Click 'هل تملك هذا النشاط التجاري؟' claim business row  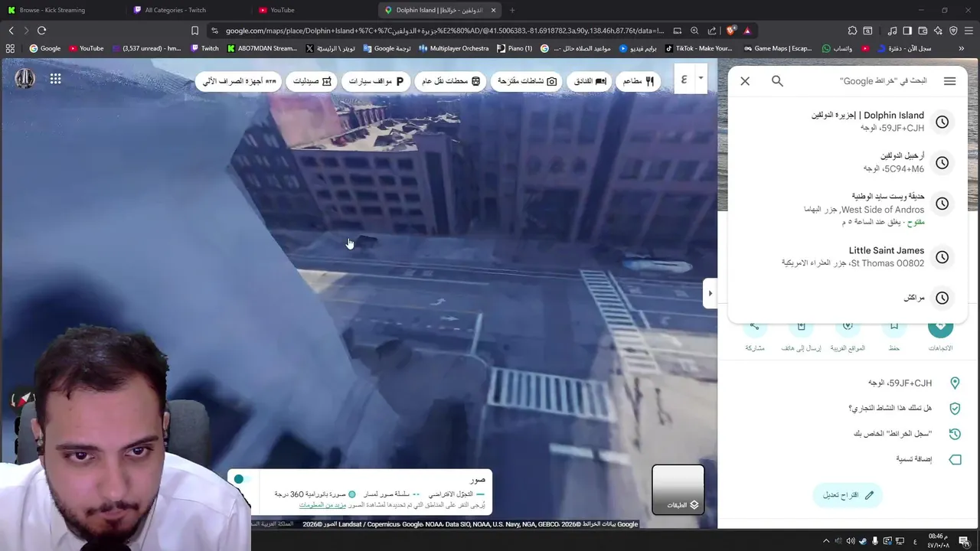point(848,409)
